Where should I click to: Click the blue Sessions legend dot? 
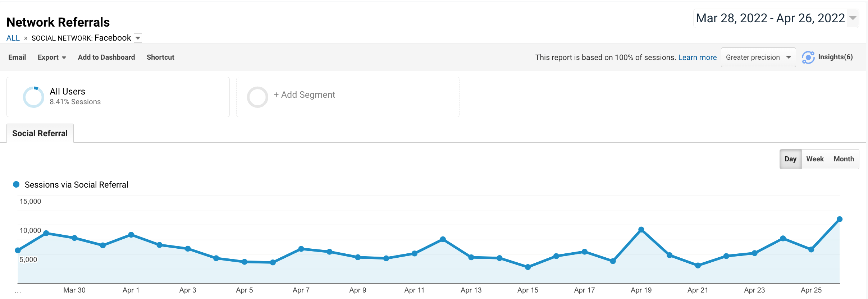(x=16, y=185)
